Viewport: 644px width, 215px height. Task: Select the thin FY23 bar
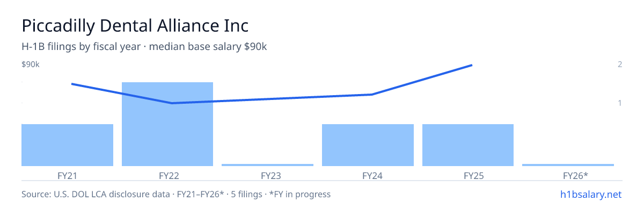click(267, 165)
